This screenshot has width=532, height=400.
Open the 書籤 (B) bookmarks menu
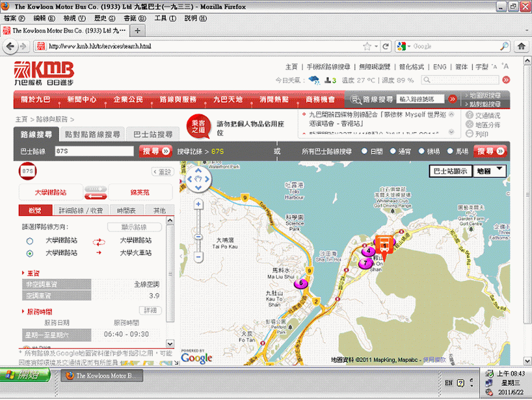(x=135, y=18)
